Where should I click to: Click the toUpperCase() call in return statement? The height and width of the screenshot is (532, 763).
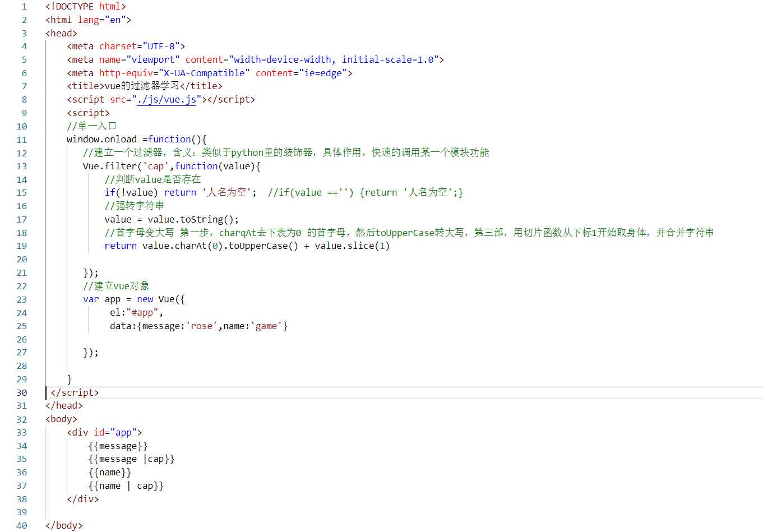click(263, 246)
